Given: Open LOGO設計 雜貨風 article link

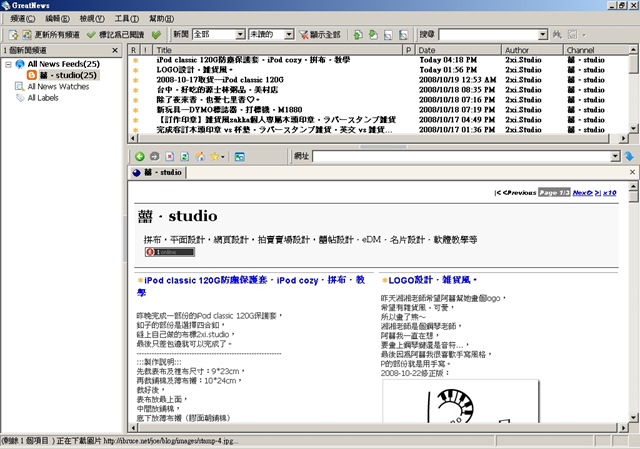Looking at the screenshot, I should [429, 280].
